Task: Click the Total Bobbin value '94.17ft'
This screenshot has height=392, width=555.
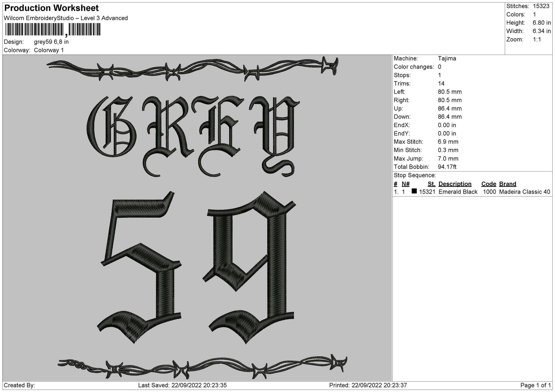Action: pyautogui.click(x=447, y=167)
